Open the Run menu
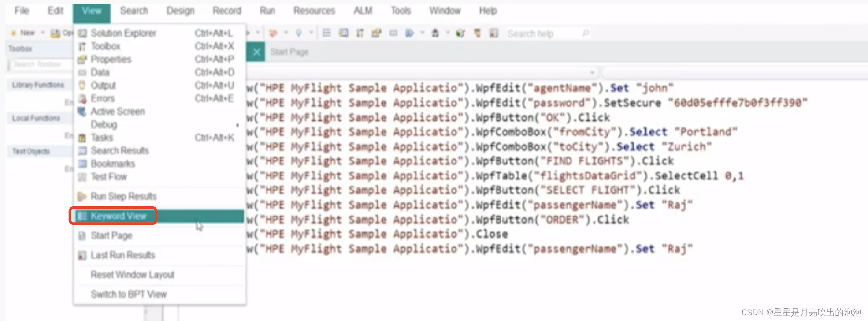This screenshot has width=868, height=321. click(267, 11)
